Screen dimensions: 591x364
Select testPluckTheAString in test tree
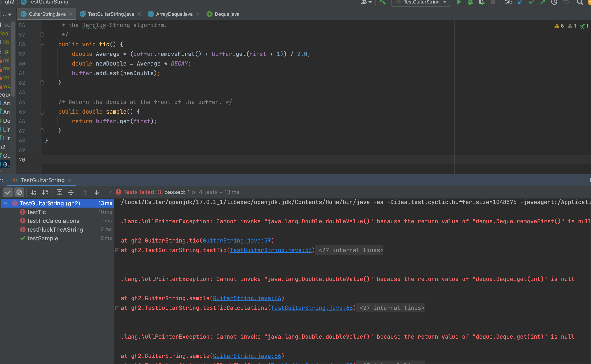(55, 229)
